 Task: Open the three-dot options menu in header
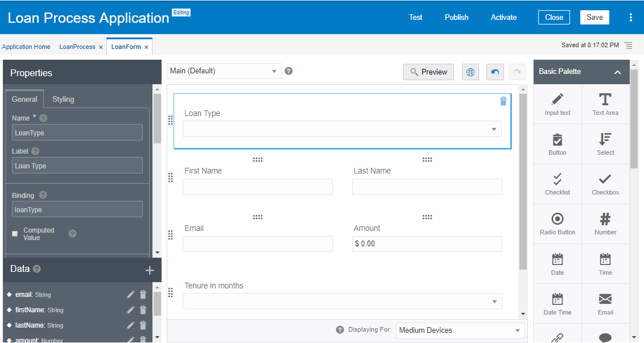coord(631,17)
